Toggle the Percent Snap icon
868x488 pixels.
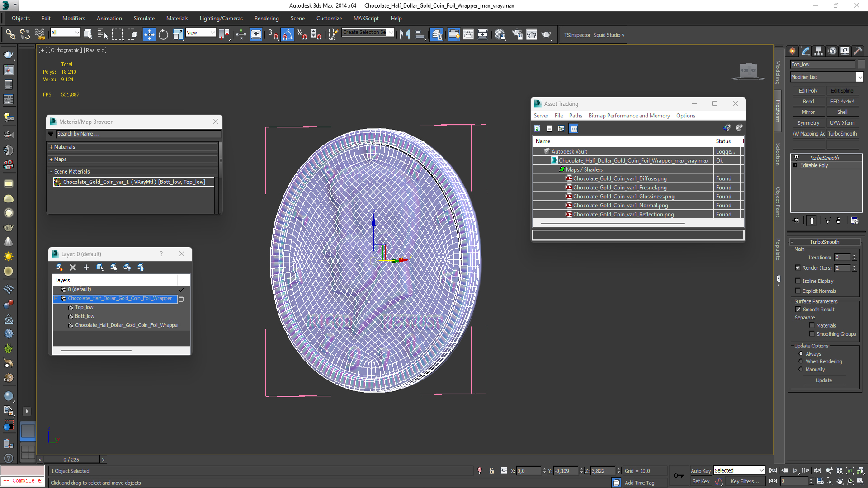[x=302, y=34]
